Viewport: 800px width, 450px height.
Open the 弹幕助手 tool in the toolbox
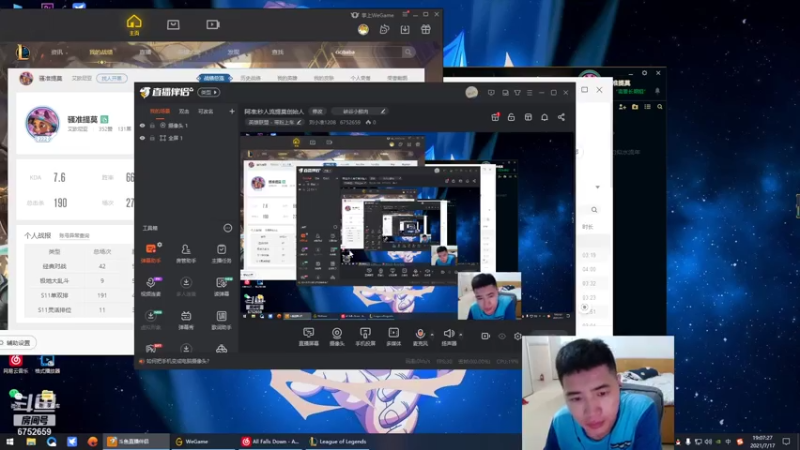151,253
